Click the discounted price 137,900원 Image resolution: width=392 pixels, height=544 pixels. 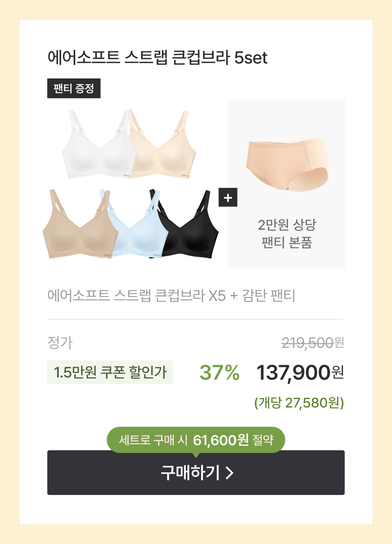300,372
